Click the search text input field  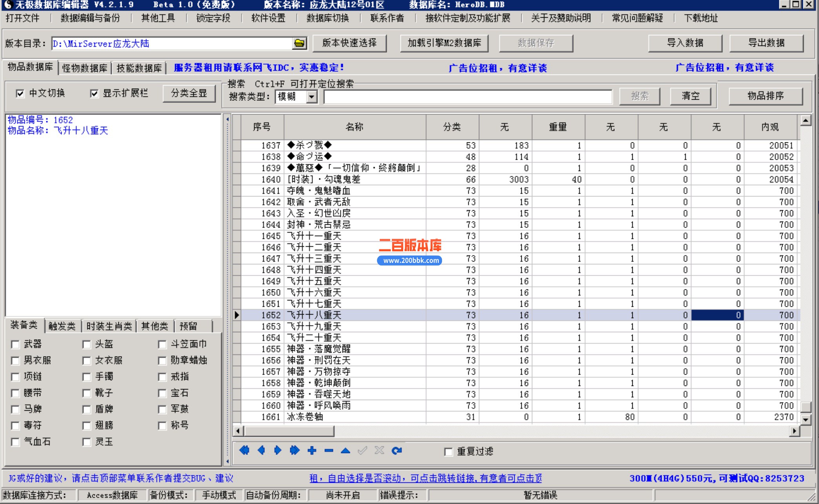(x=468, y=96)
